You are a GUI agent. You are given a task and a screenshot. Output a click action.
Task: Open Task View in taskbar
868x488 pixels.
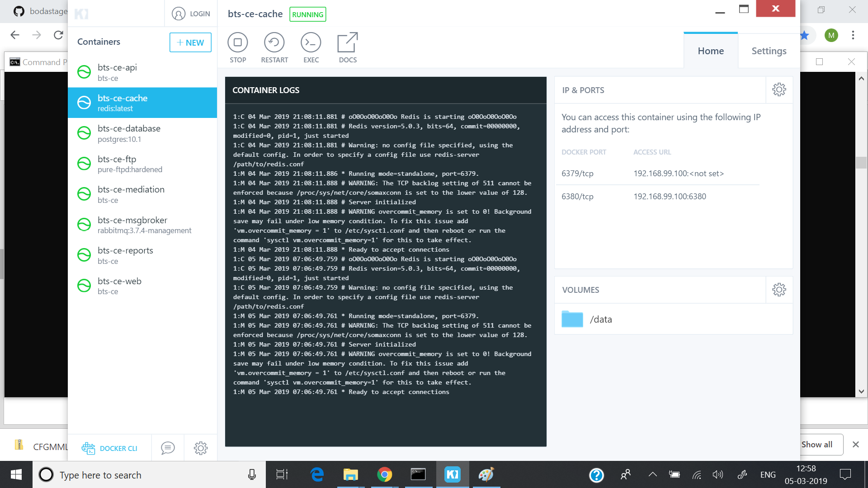(x=282, y=474)
